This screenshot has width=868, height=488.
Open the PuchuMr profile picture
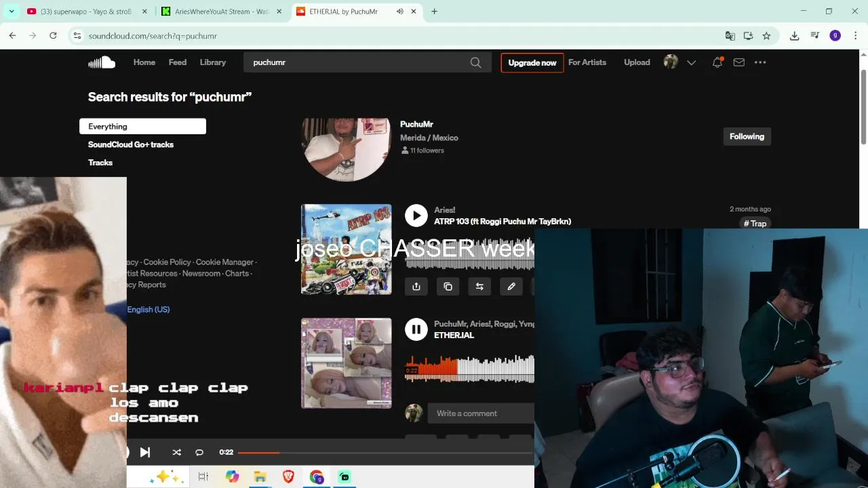[346, 149]
